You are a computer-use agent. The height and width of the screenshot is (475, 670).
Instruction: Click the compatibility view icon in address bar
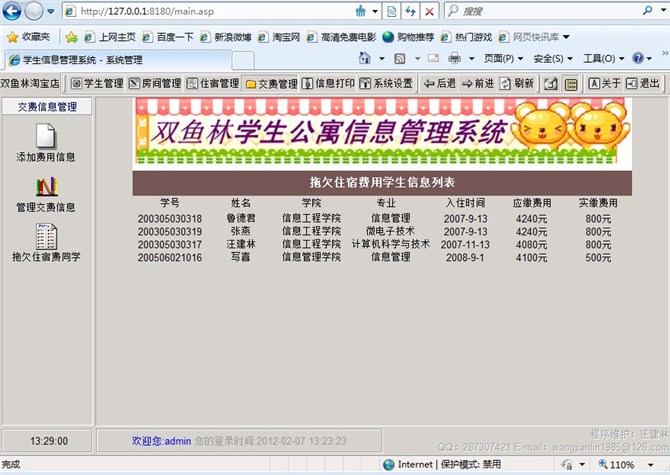pos(391,12)
